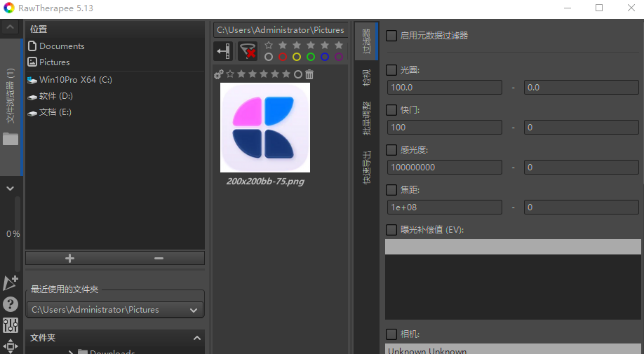Click the 200x200bb-75.png file name
This screenshot has width=644, height=354.
265,182
